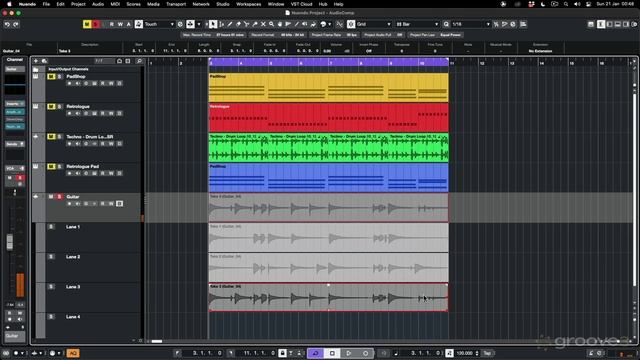The height and width of the screenshot is (360, 640).
Task: Solo Lane 1 of Guitar track
Action: pyautogui.click(x=51, y=227)
